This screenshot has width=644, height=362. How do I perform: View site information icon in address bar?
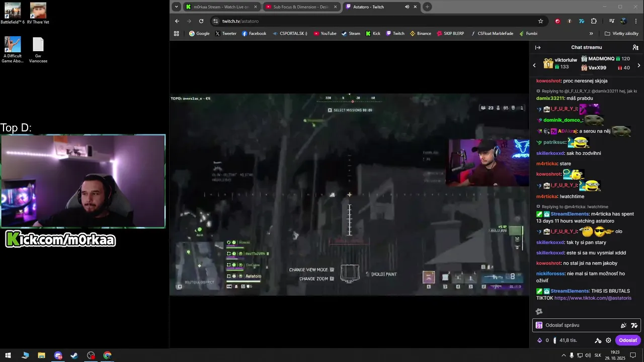coord(216,21)
